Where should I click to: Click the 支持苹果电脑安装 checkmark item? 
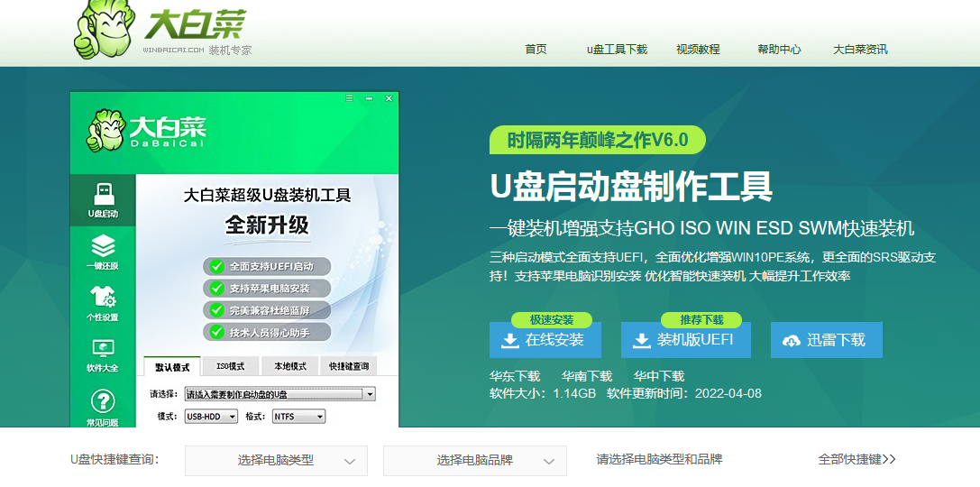[267, 289]
